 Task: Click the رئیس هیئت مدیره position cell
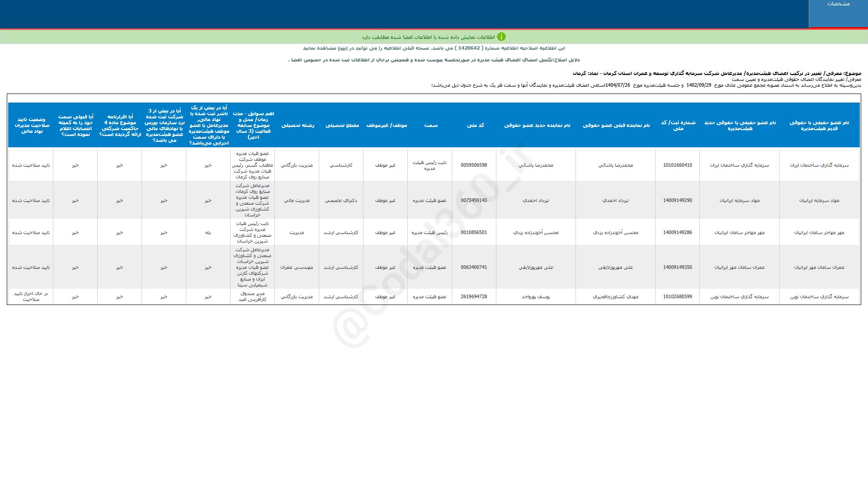429,233
